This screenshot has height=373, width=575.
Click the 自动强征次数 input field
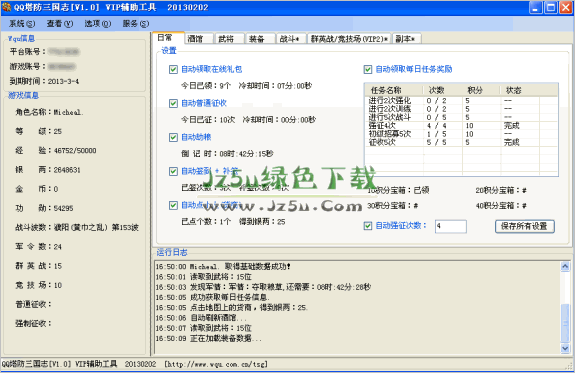(x=451, y=226)
